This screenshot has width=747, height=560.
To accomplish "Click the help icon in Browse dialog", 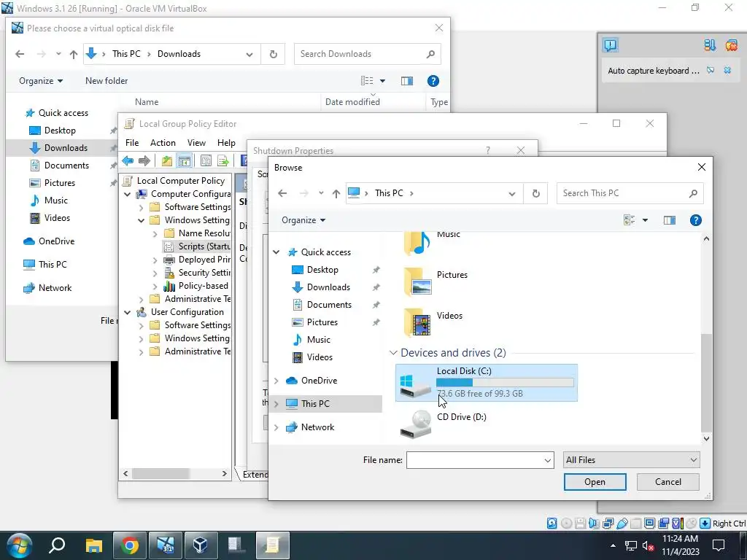I will tap(695, 220).
